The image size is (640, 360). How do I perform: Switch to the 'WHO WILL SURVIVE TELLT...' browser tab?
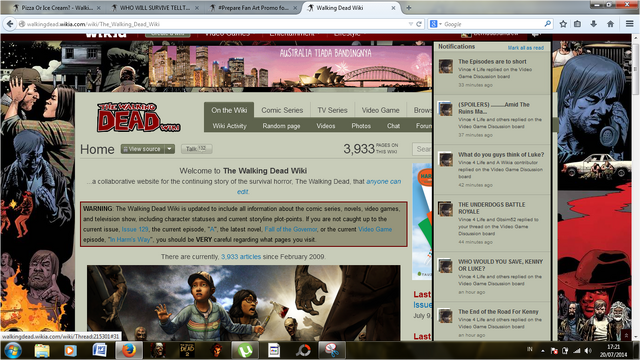(155, 8)
